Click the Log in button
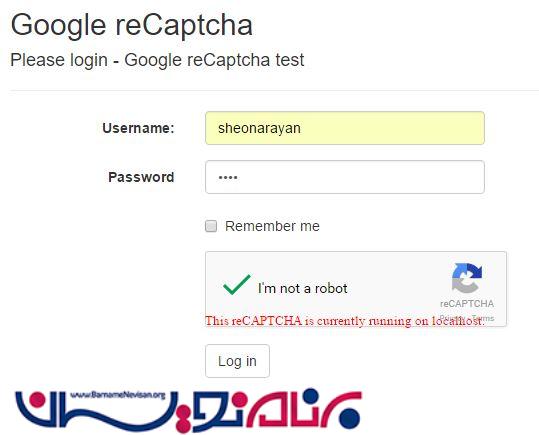539x435 pixels. click(x=237, y=361)
